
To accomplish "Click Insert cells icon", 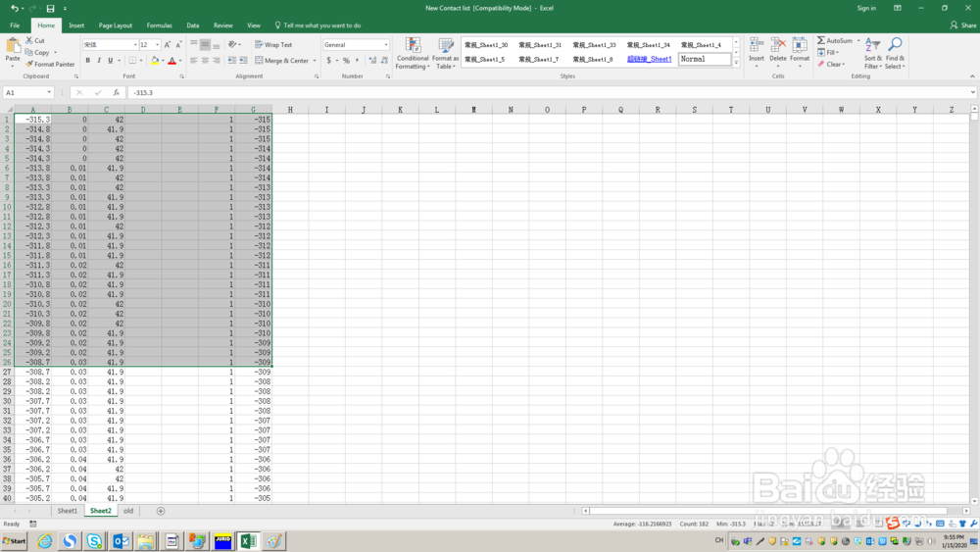I will [757, 45].
